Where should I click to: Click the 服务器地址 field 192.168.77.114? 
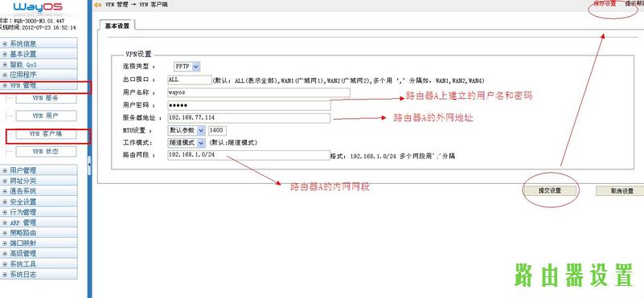[249, 118]
